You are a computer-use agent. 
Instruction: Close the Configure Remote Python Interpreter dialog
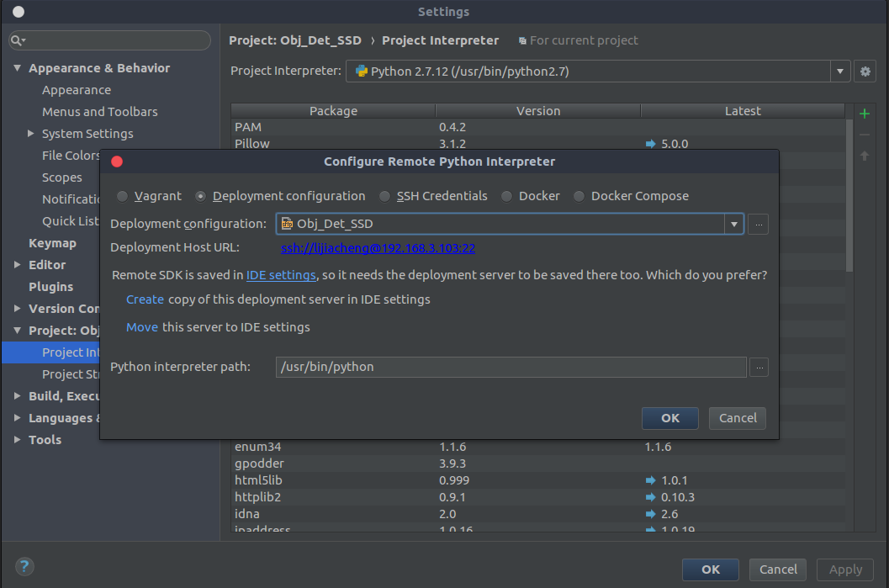coord(118,162)
